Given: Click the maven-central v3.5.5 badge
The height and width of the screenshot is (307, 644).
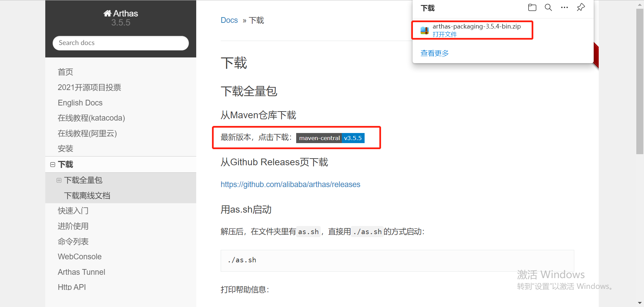Looking at the screenshot, I should coord(330,138).
